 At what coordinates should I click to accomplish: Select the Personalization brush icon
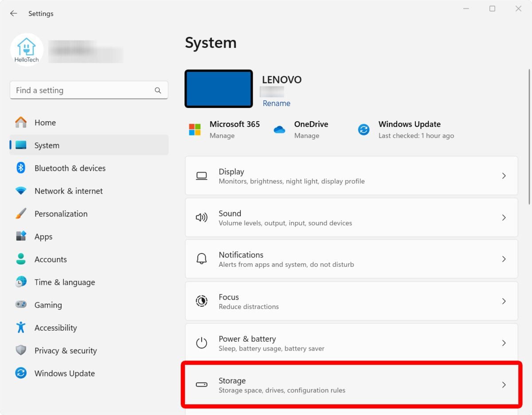point(21,213)
